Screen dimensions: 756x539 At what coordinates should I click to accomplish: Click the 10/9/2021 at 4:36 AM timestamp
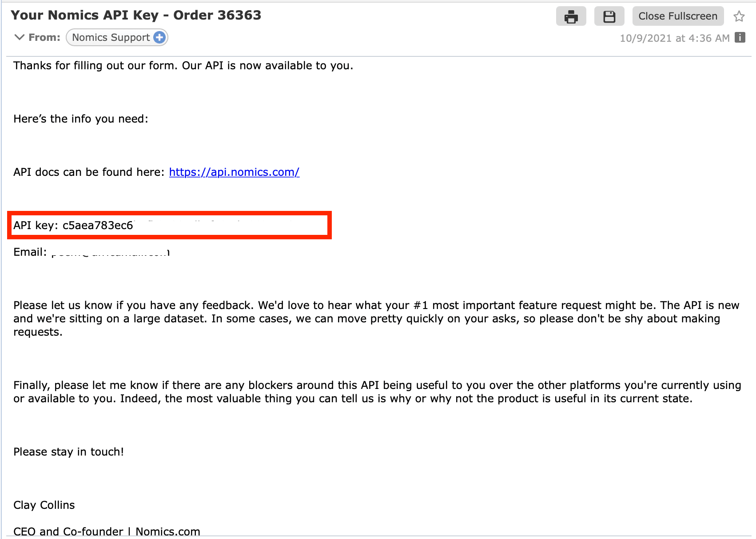coord(675,38)
